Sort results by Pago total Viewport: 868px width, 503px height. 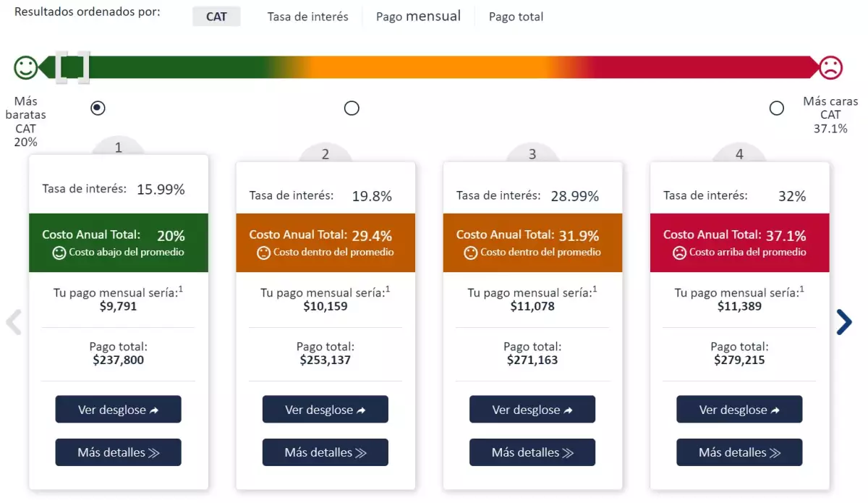[x=516, y=16]
